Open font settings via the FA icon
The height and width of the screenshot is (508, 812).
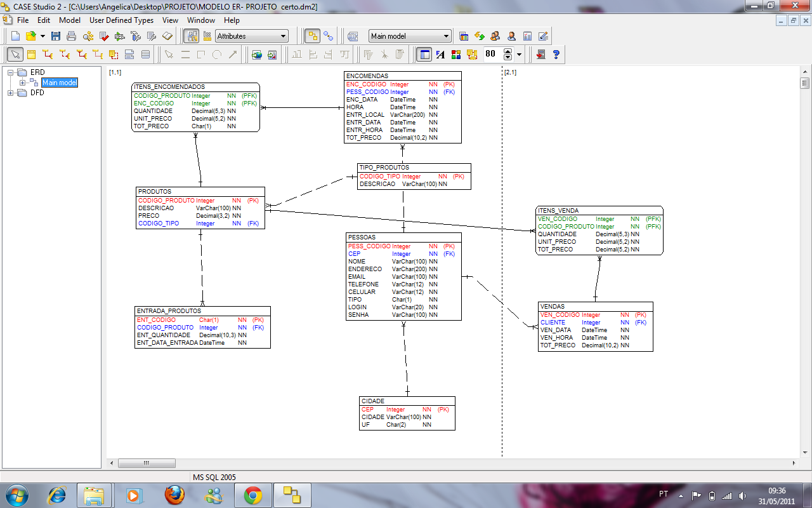tap(440, 54)
